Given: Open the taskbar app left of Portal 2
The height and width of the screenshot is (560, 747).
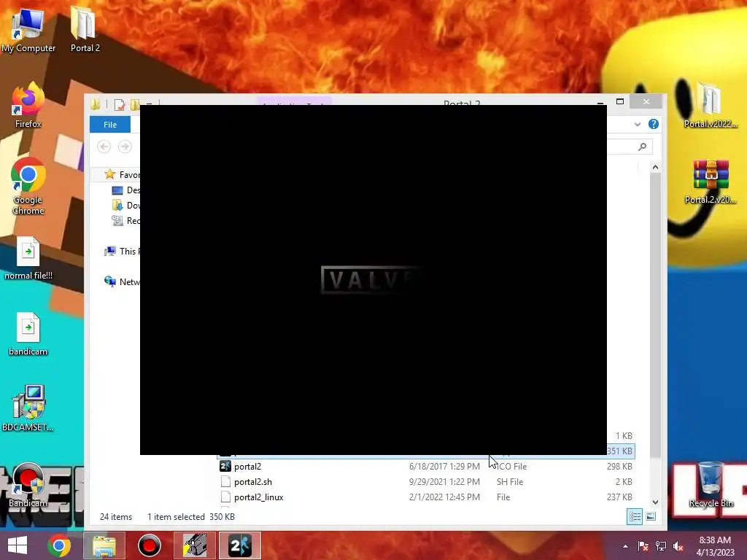Looking at the screenshot, I should tap(195, 545).
